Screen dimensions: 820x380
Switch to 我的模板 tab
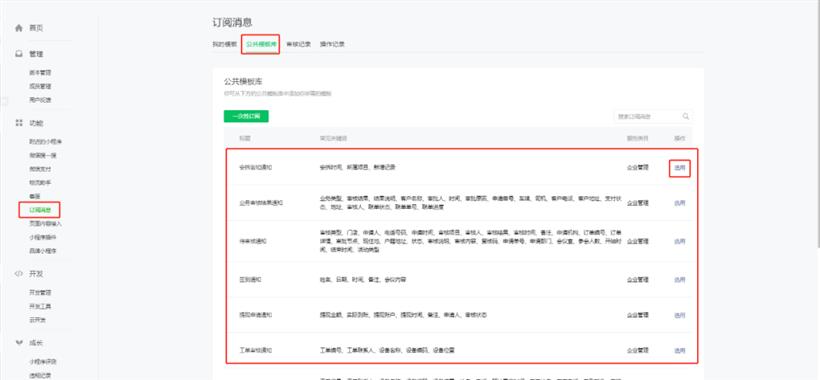click(x=224, y=44)
